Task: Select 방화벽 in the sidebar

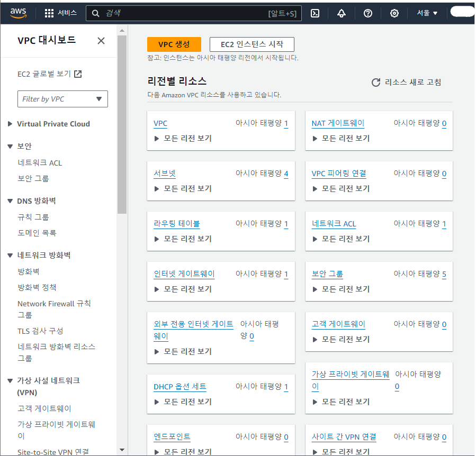Action: [29, 272]
